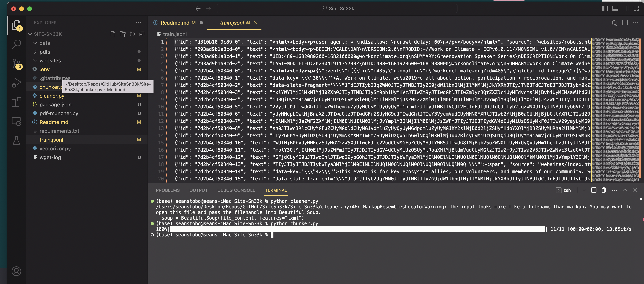Open the Search view in activity bar

pyautogui.click(x=16, y=44)
